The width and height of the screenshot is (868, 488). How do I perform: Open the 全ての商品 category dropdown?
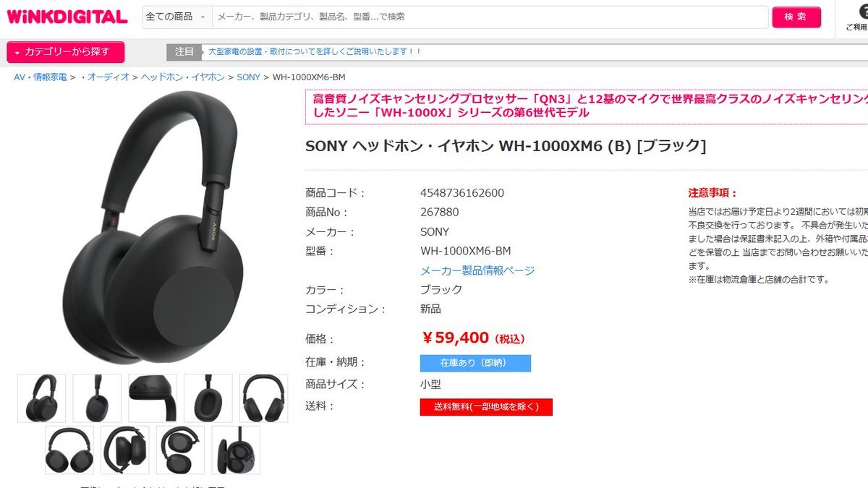point(177,17)
